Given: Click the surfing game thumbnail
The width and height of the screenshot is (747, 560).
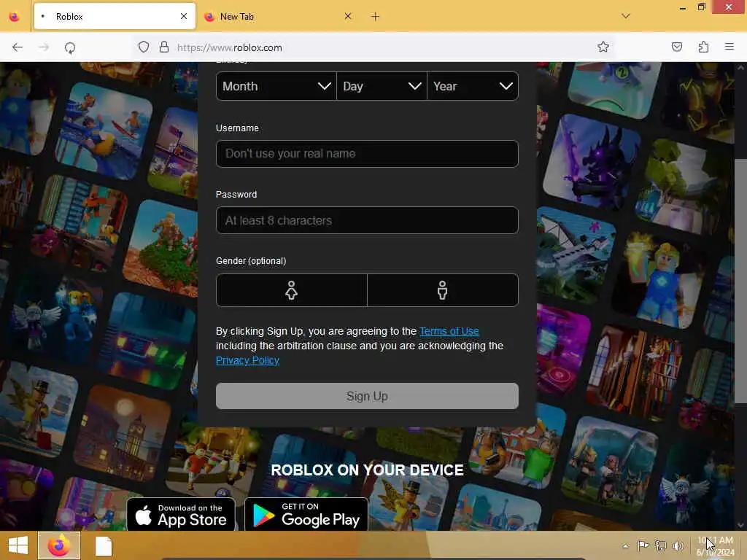Looking at the screenshot, I should pyautogui.click(x=104, y=131).
